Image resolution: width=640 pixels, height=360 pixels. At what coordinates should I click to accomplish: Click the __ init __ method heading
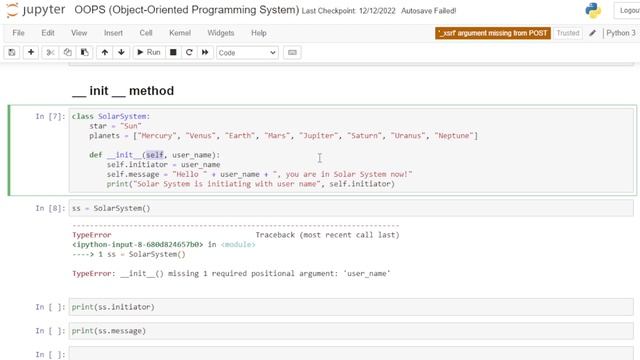123,91
